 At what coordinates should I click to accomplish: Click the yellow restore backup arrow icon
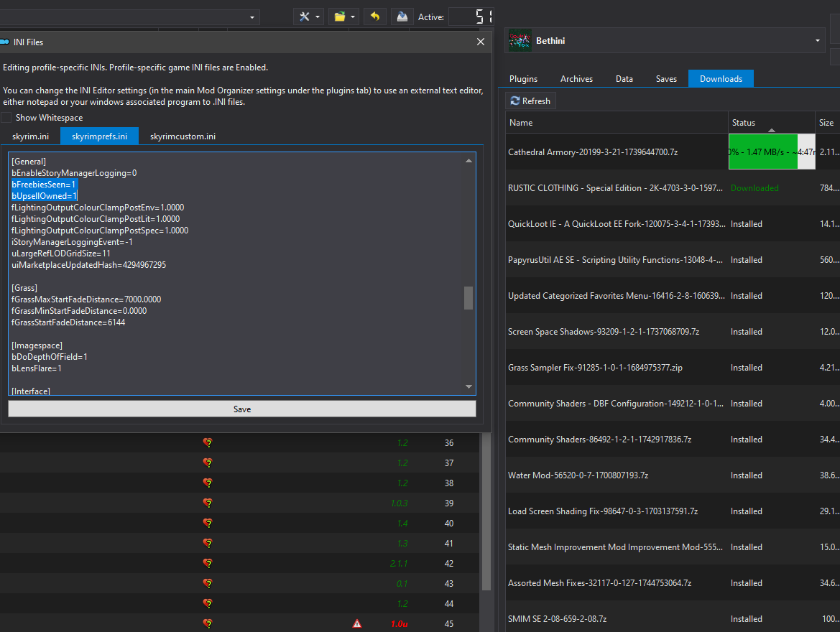pos(374,17)
